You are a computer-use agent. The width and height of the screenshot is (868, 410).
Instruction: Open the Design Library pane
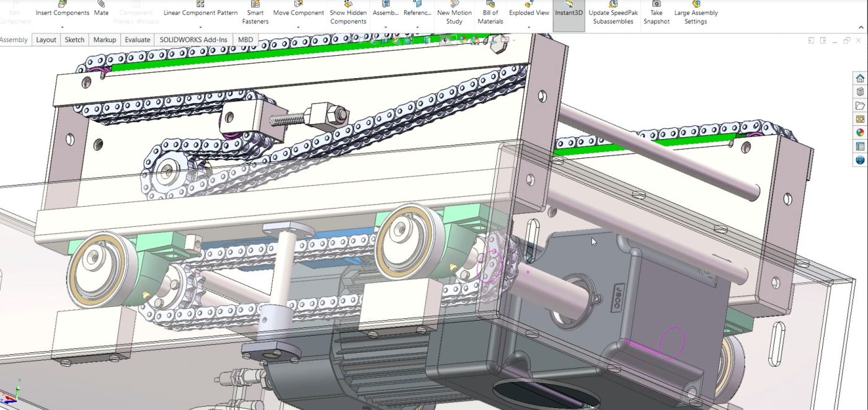click(x=859, y=91)
